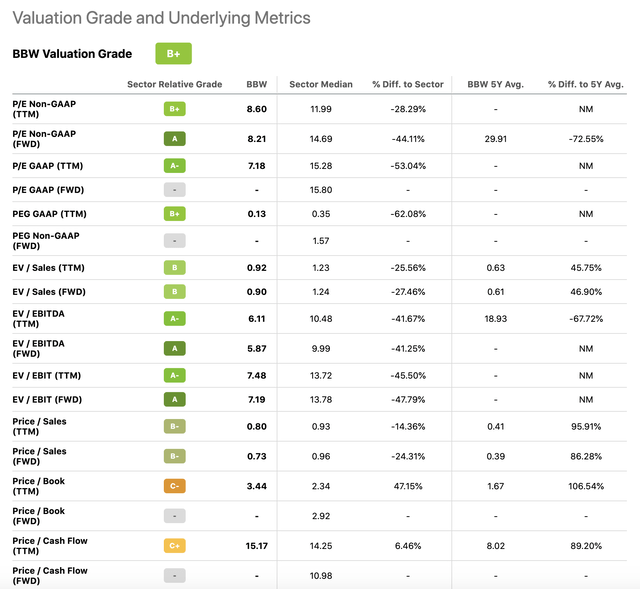Screen dimensions: 640x589
Task: Click the sector median value 1.57
Action: point(321,241)
